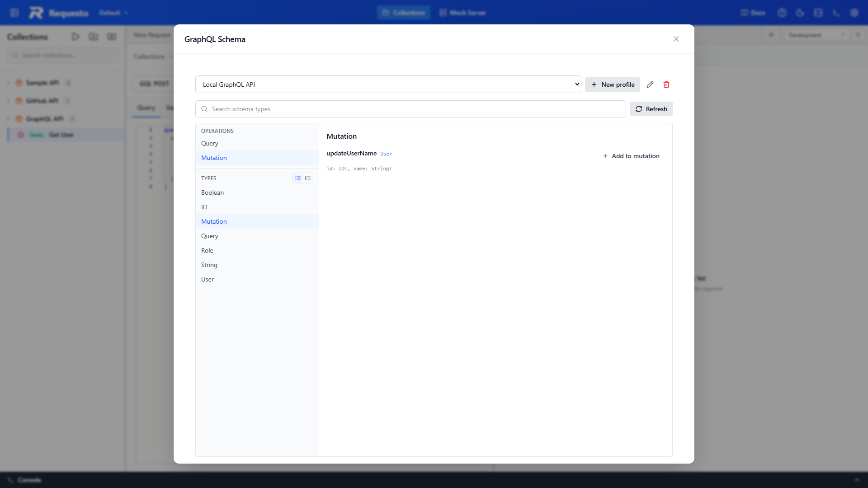Focus the Search schema types field

click(x=410, y=109)
